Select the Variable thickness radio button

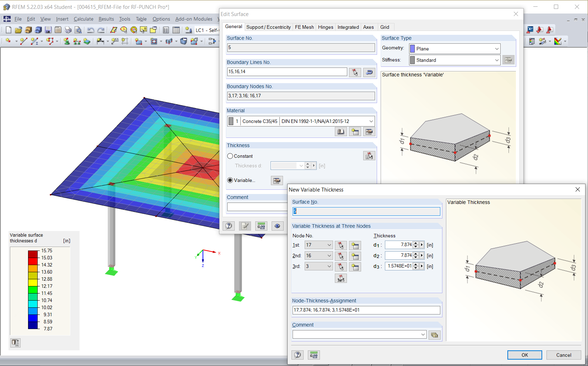(230, 180)
